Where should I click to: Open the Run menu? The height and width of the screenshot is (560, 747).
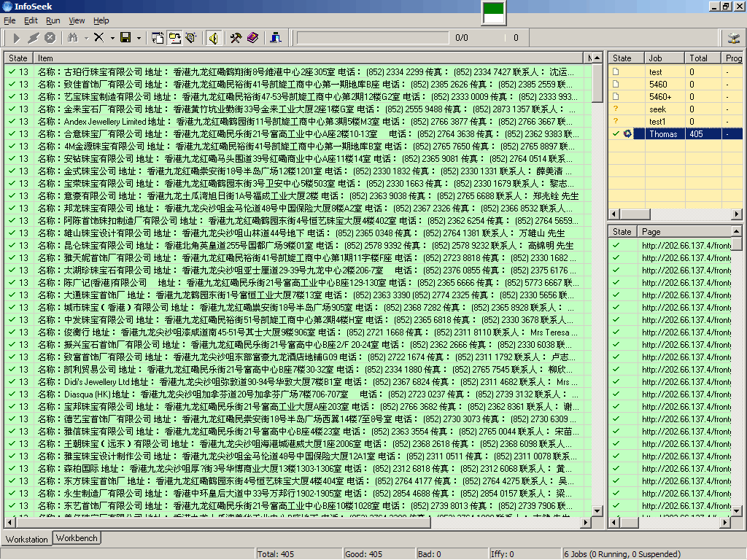(x=53, y=20)
